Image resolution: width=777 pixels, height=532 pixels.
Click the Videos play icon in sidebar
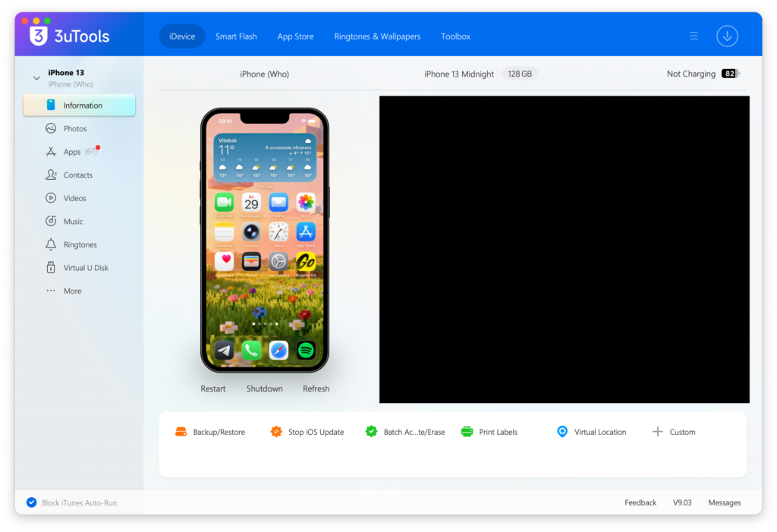[51, 198]
